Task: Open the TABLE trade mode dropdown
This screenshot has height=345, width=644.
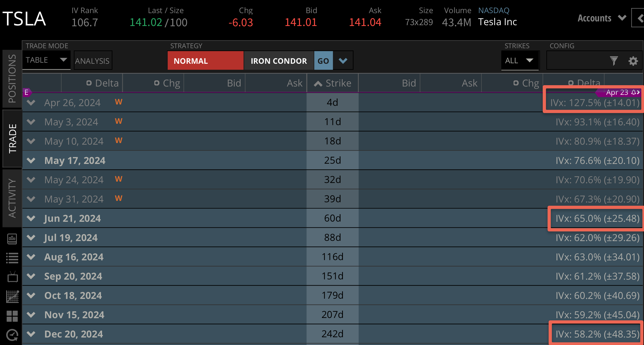Action: [x=46, y=60]
